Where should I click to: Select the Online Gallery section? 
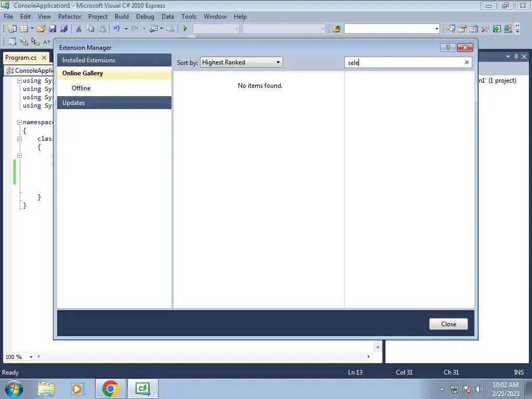click(114, 73)
